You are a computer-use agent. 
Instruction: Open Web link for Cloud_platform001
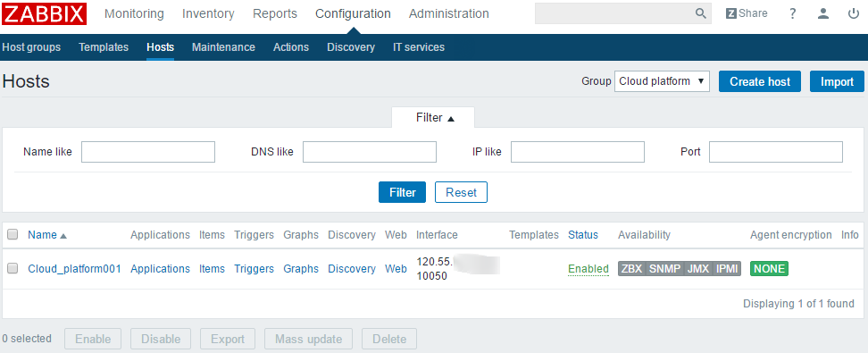[x=396, y=269]
